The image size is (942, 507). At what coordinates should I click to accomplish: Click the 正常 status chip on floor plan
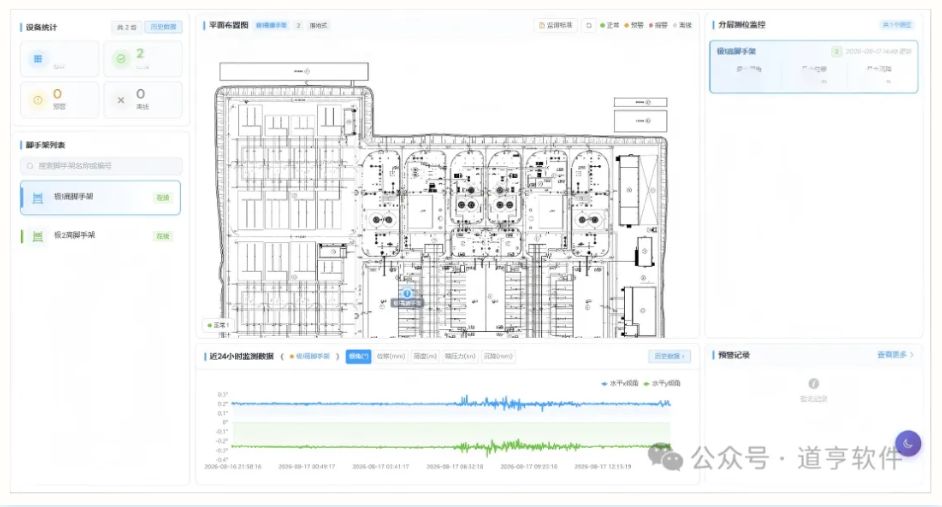[217, 325]
